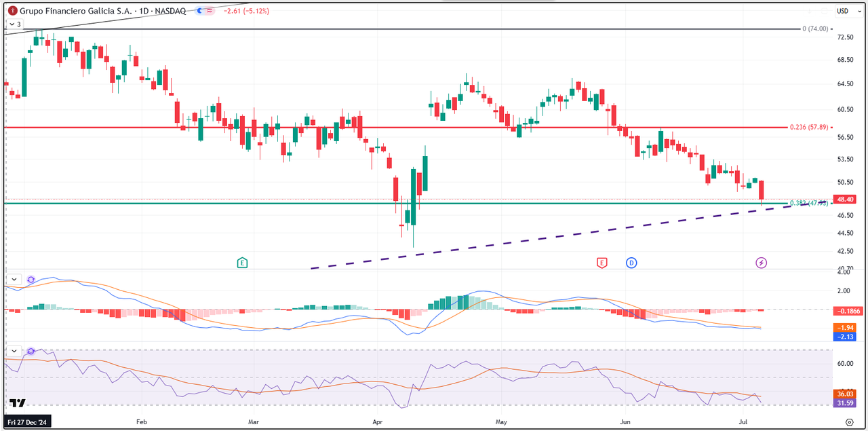Image resolution: width=868 pixels, height=431 pixels.
Task: Click the purple 31.59 RSI value label
Action: coord(846,403)
